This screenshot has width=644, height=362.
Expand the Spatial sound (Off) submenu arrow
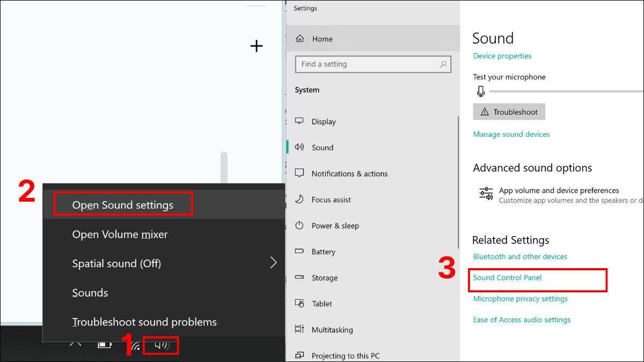(x=273, y=263)
